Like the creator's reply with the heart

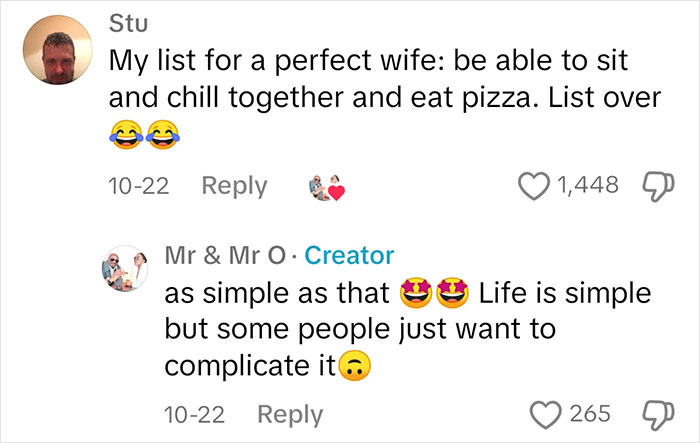tap(547, 413)
